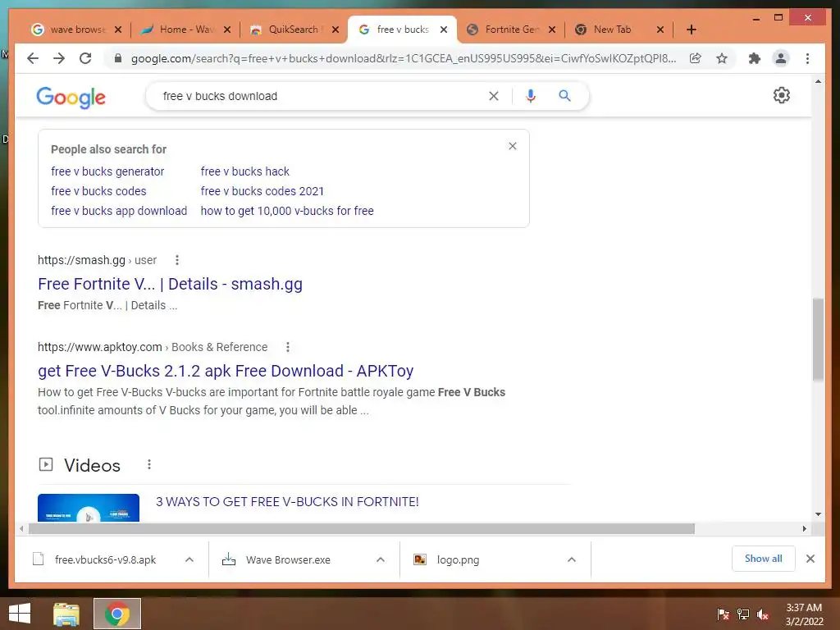This screenshot has height=630, width=840.
Task: Submit search with magnifier icon
Action: (x=564, y=96)
